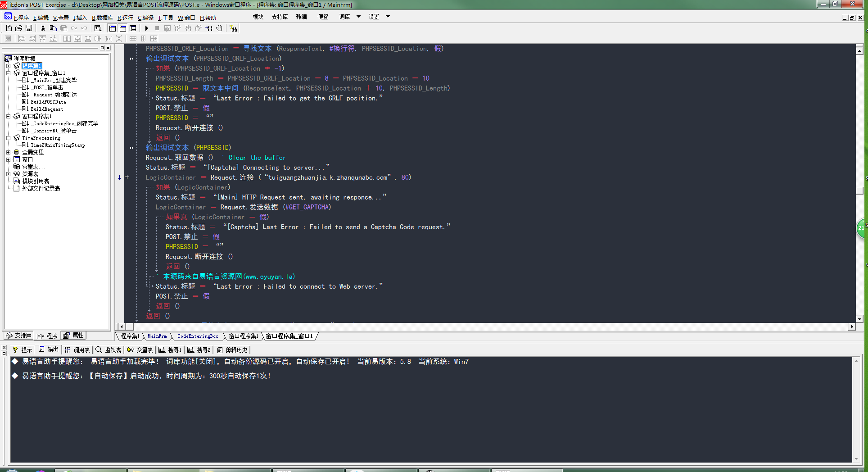Click the Stop program square icon
Image resolution: width=868 pixels, height=472 pixels.
(x=157, y=28)
